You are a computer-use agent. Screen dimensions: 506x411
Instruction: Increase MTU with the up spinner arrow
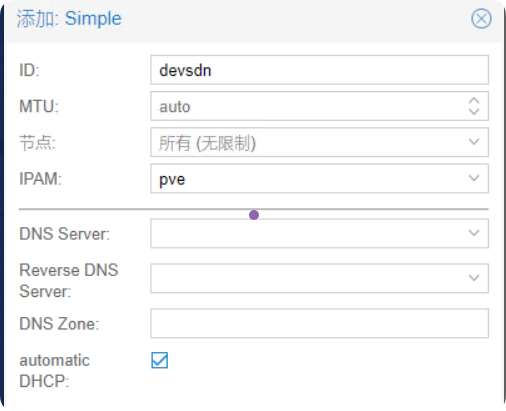tap(474, 101)
